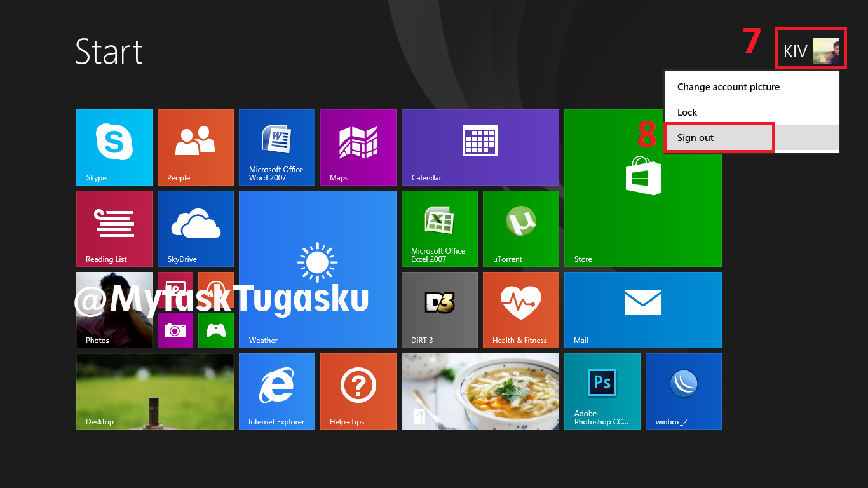This screenshot has height=488, width=868.
Task: Open the Help+Tips tile
Action: (358, 391)
